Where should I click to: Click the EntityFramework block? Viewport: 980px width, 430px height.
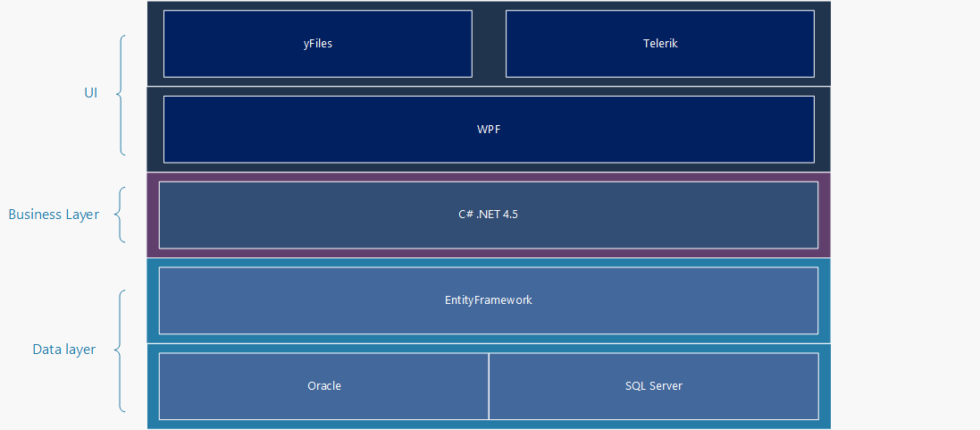[x=489, y=300]
